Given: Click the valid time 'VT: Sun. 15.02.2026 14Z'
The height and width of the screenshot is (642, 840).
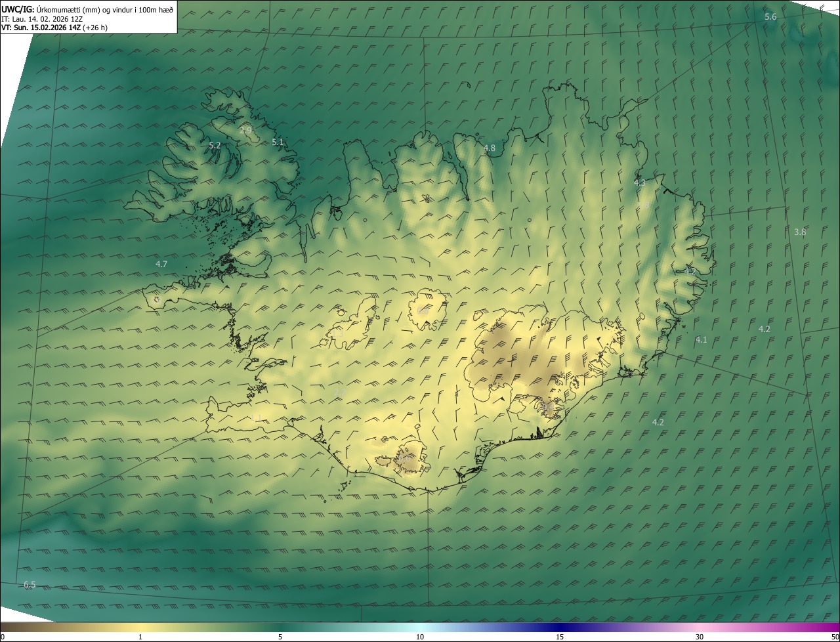Looking at the screenshot, I should click(41, 28).
